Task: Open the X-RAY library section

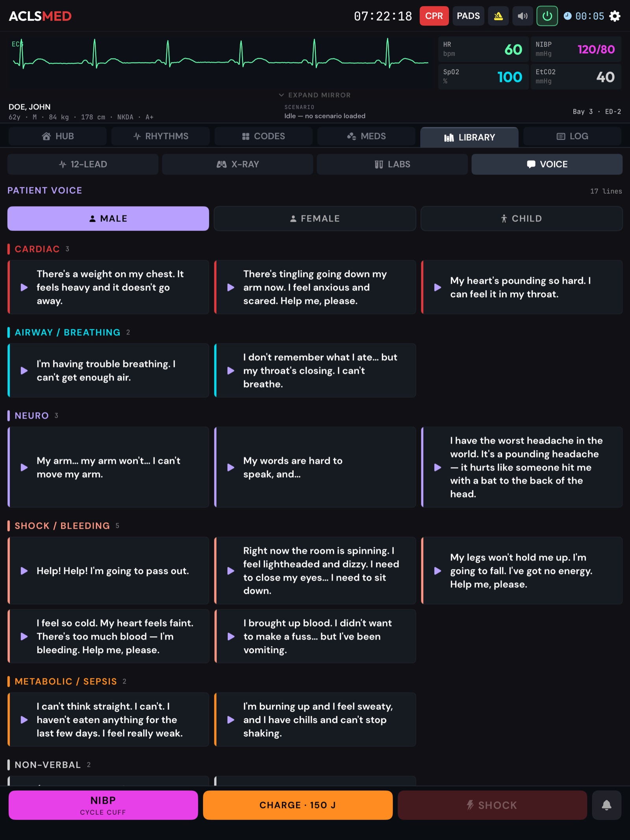Action: point(237,164)
